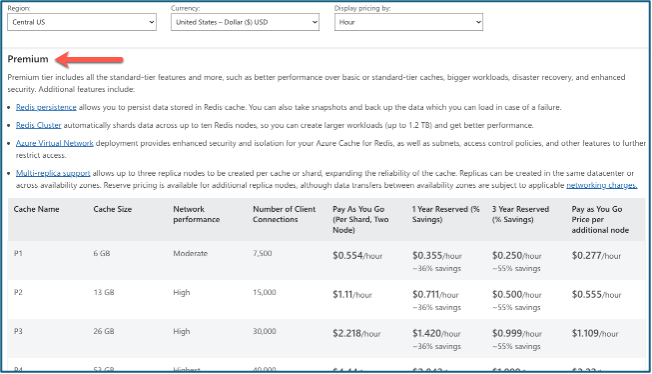The image size is (652, 374).
Task: Open the Redis persistence link
Action: click(x=46, y=107)
